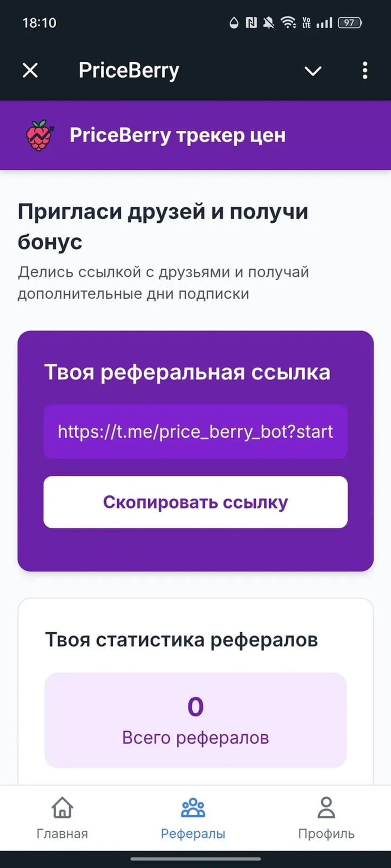Tap the house icon in bottom navigation

pyautogui.click(x=62, y=808)
